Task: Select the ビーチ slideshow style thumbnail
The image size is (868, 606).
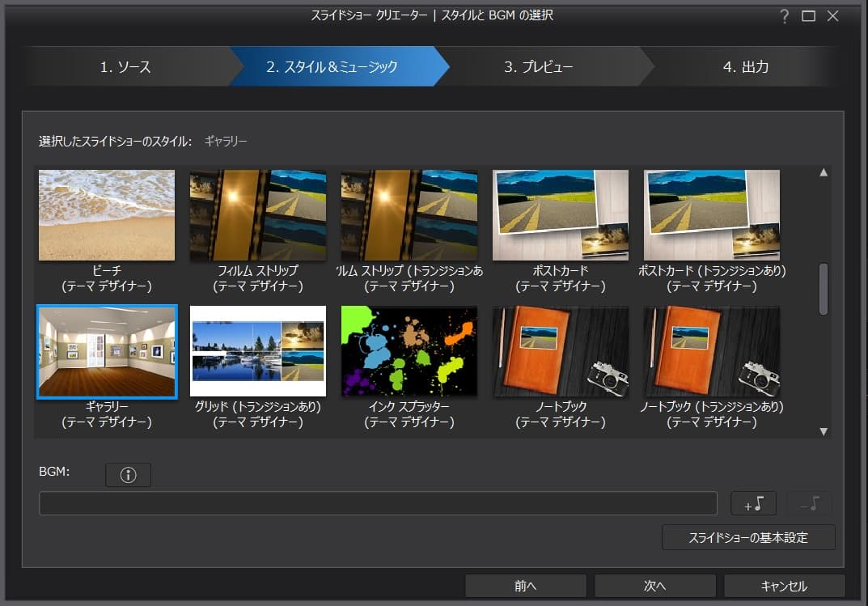Action: pyautogui.click(x=107, y=215)
